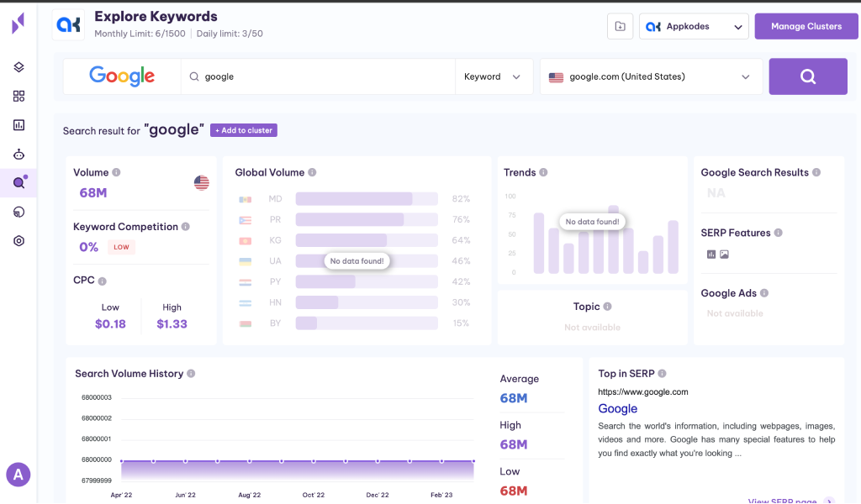Viewport: 861px width, 504px height.
Task: Open the dashboard grid icon in sidebar
Action: (18, 96)
